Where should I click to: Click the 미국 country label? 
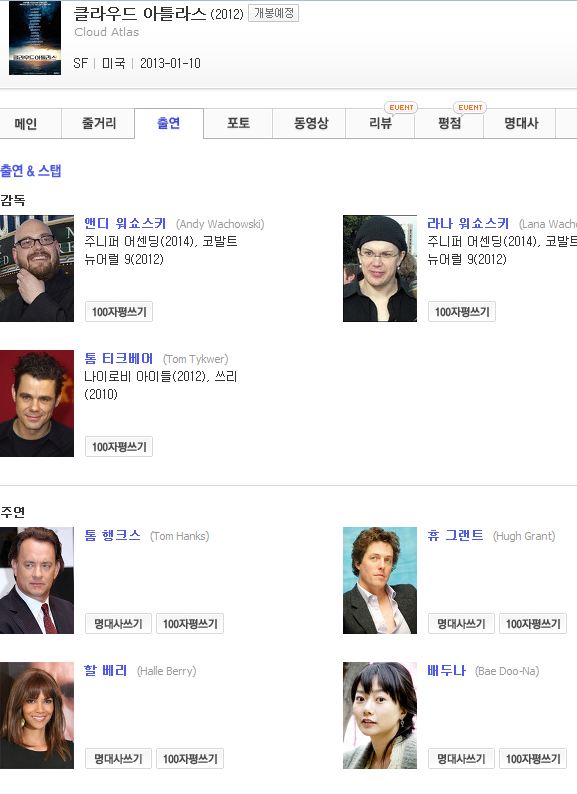(113, 63)
